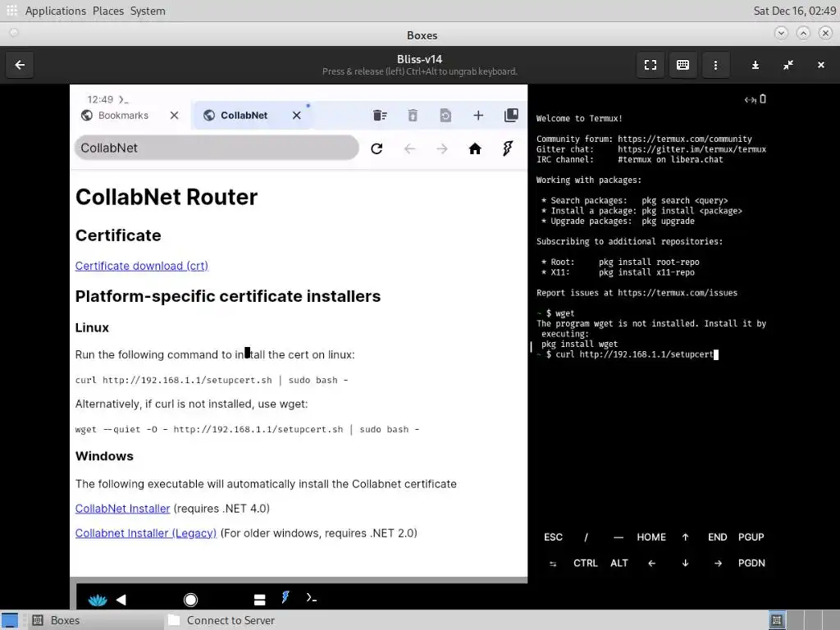
Task: Toggle the ALT modifier key in Termux
Action: click(x=619, y=564)
